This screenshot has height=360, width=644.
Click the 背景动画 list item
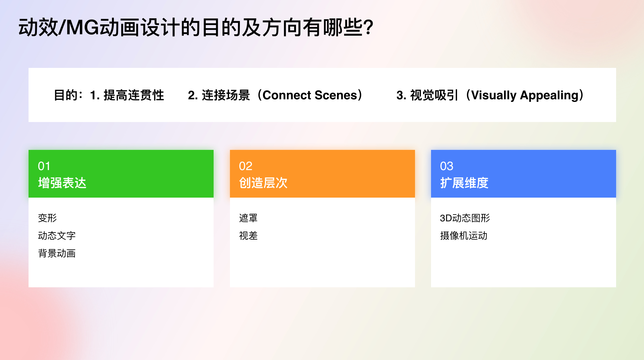click(57, 253)
